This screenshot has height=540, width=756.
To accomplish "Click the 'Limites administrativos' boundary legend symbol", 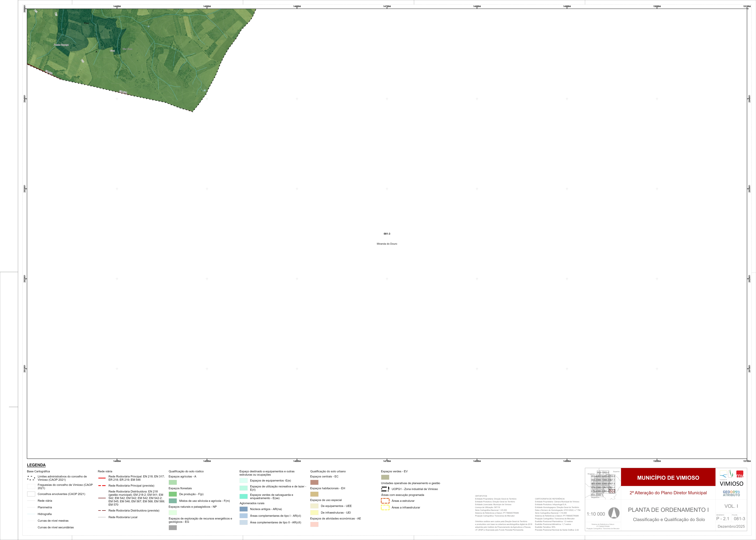I will (31, 478).
